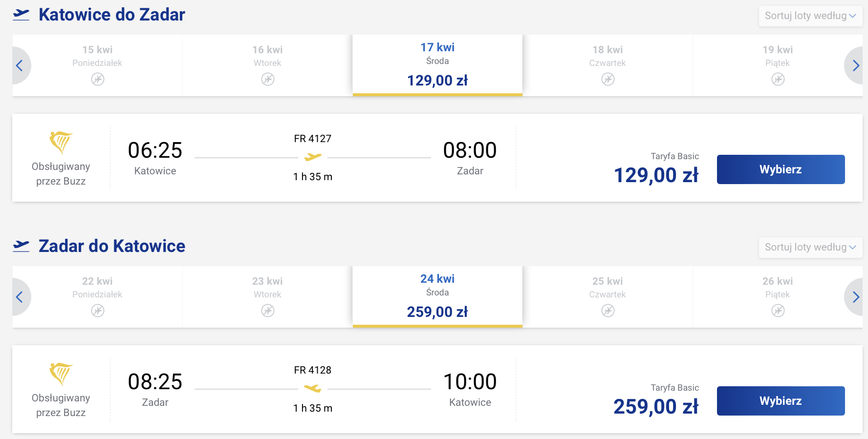
Task: Click the 22 kwi Poniedziałek date tab
Action: click(97, 296)
